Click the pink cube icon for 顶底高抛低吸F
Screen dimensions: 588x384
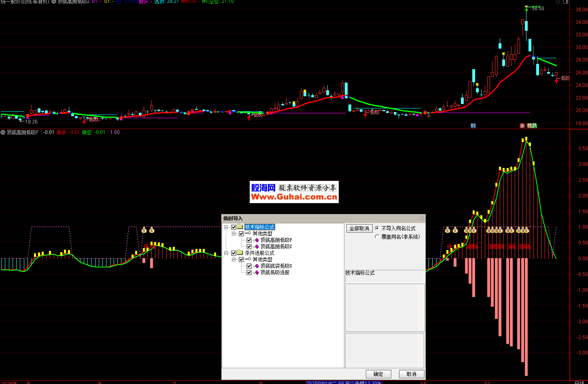(257, 240)
